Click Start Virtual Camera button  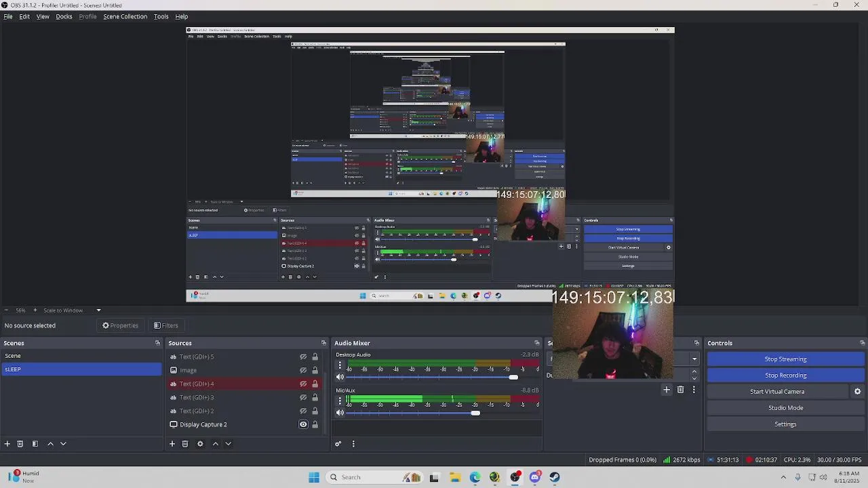coord(777,392)
